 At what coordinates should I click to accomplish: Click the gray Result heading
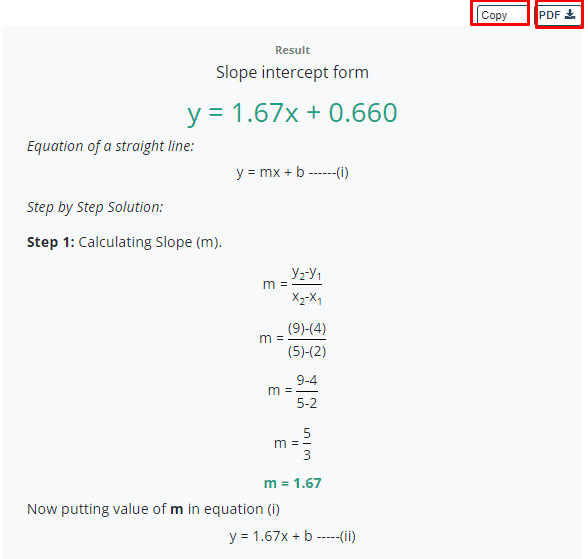[292, 50]
